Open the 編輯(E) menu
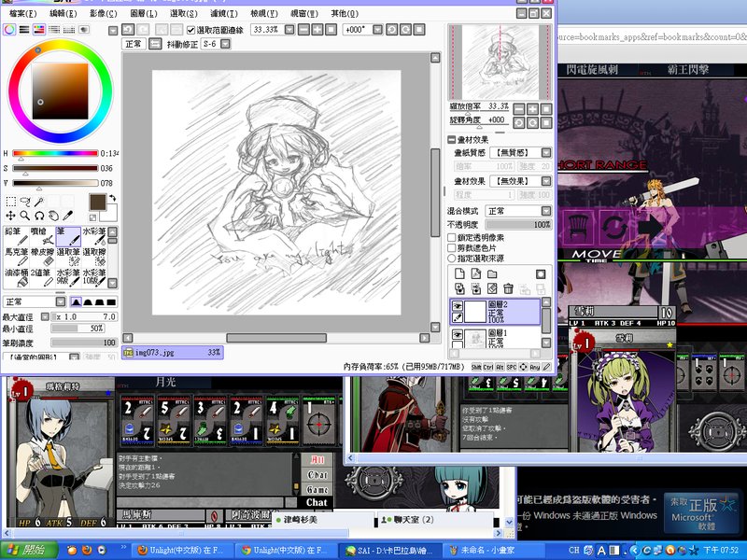This screenshot has height=560, width=747. click(63, 13)
